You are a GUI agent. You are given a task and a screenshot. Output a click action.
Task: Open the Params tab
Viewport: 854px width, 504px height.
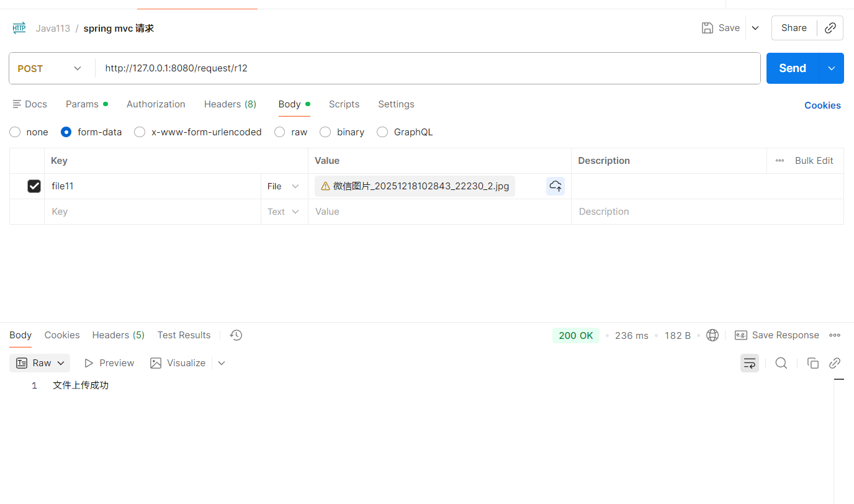point(87,104)
